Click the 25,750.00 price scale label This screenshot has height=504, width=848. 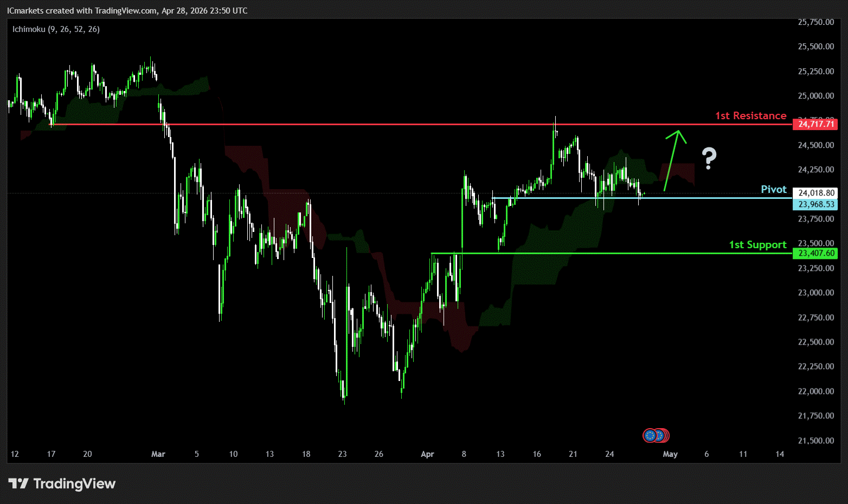815,22
